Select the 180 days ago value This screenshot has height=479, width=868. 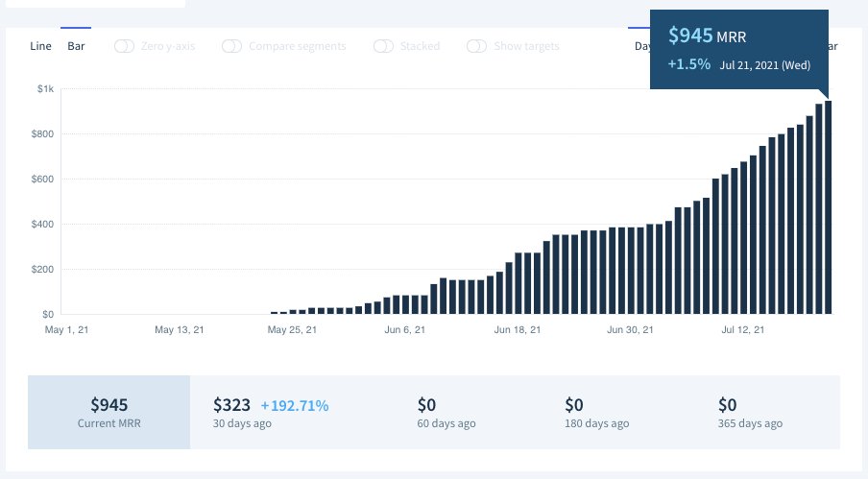coord(574,405)
